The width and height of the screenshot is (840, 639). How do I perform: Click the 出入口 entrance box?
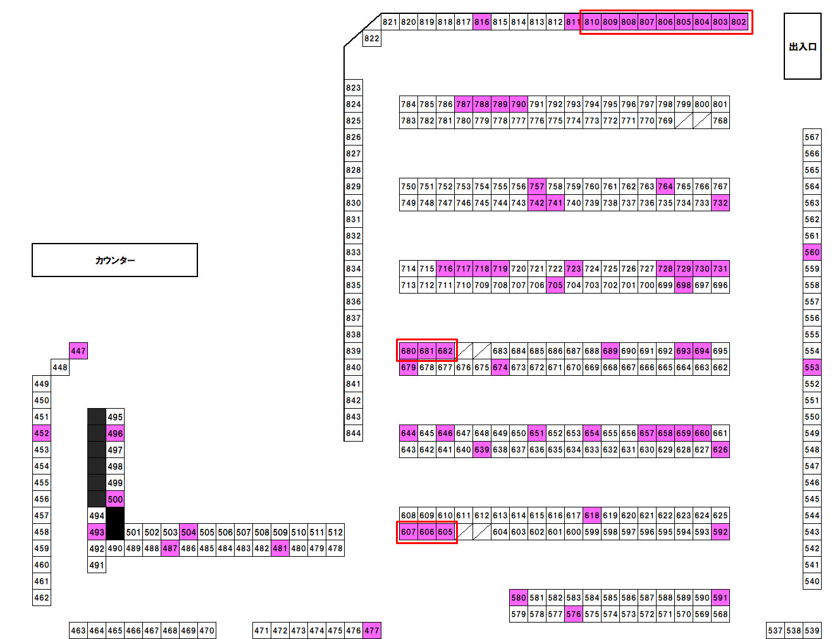click(802, 47)
